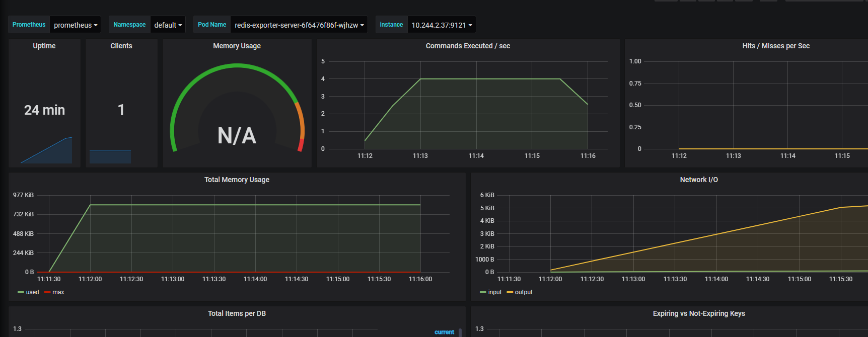Image resolution: width=868 pixels, height=337 pixels.
Task: Click the Namespace variable label
Action: 129,25
